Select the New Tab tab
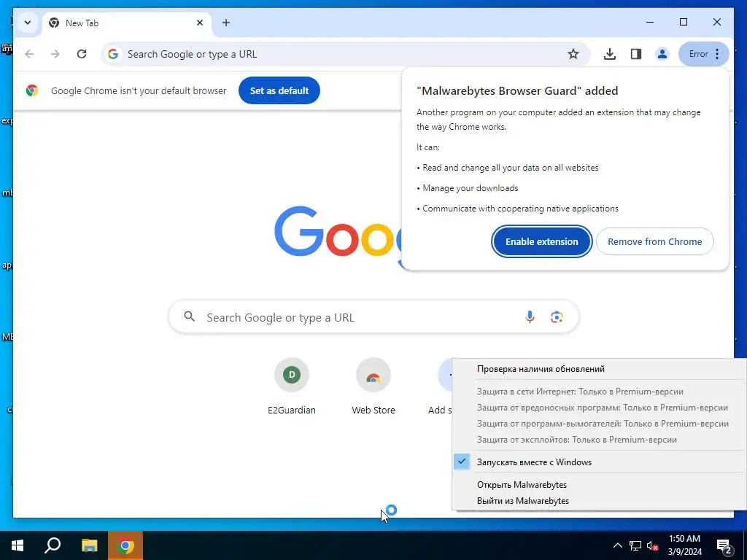This screenshot has height=560, width=747. 127,23
